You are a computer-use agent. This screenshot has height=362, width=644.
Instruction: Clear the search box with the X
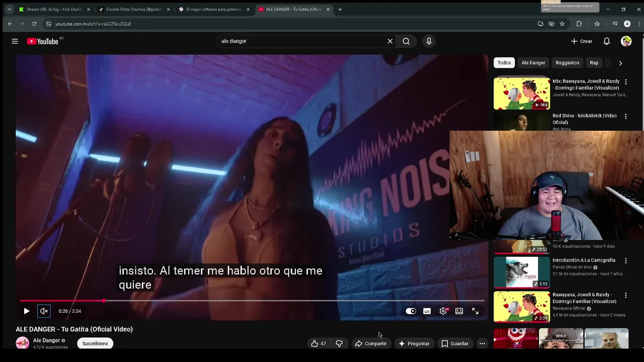pos(390,41)
